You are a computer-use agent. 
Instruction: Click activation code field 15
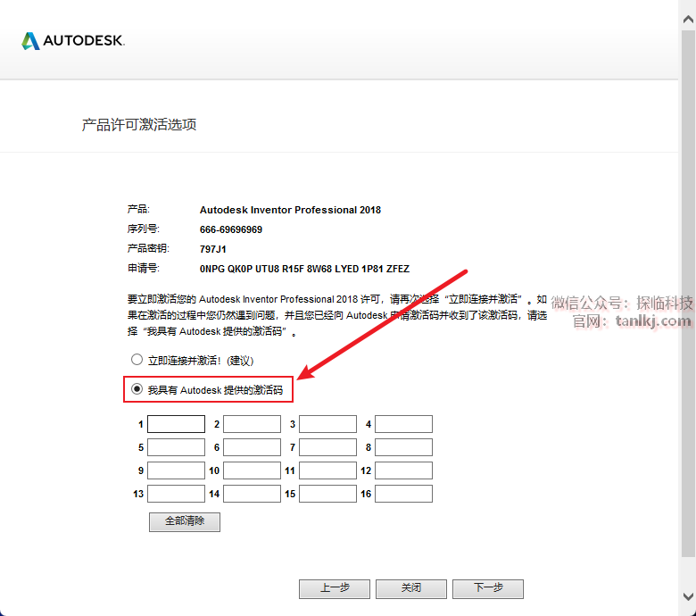pos(328,494)
